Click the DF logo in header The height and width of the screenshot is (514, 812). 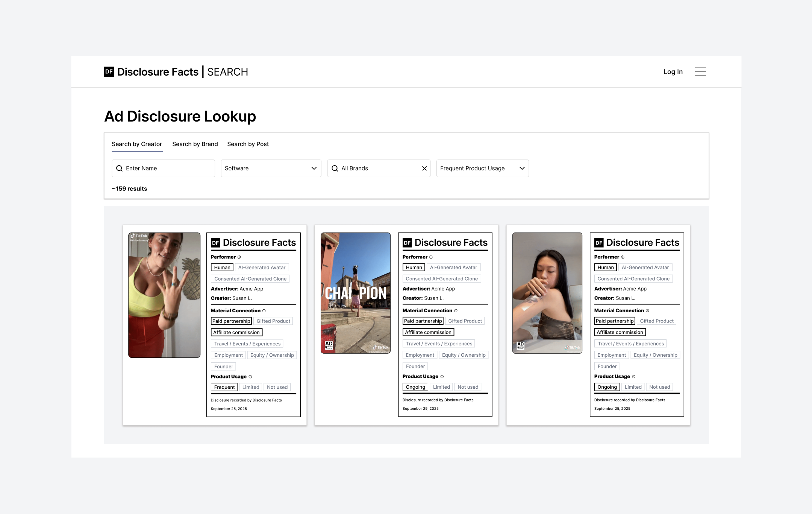(109, 72)
